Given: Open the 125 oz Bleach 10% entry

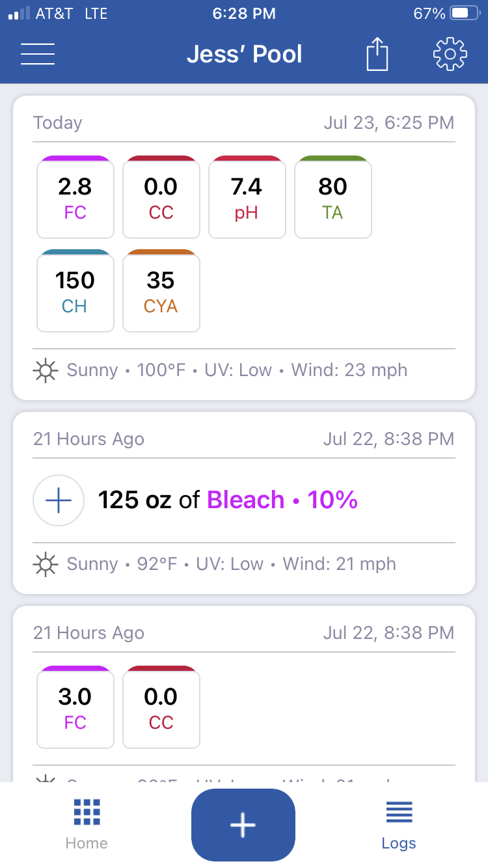Looking at the screenshot, I should coord(244,500).
